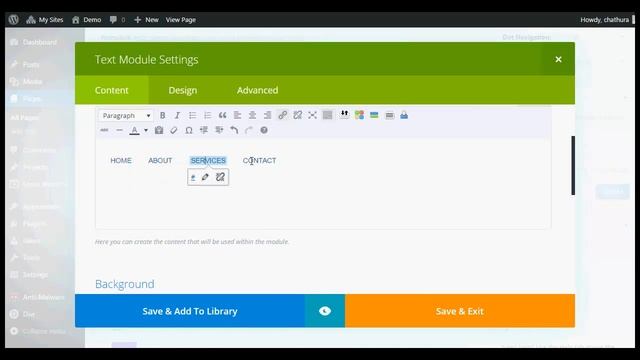Align text right
The image size is (640, 360).
point(267,116)
